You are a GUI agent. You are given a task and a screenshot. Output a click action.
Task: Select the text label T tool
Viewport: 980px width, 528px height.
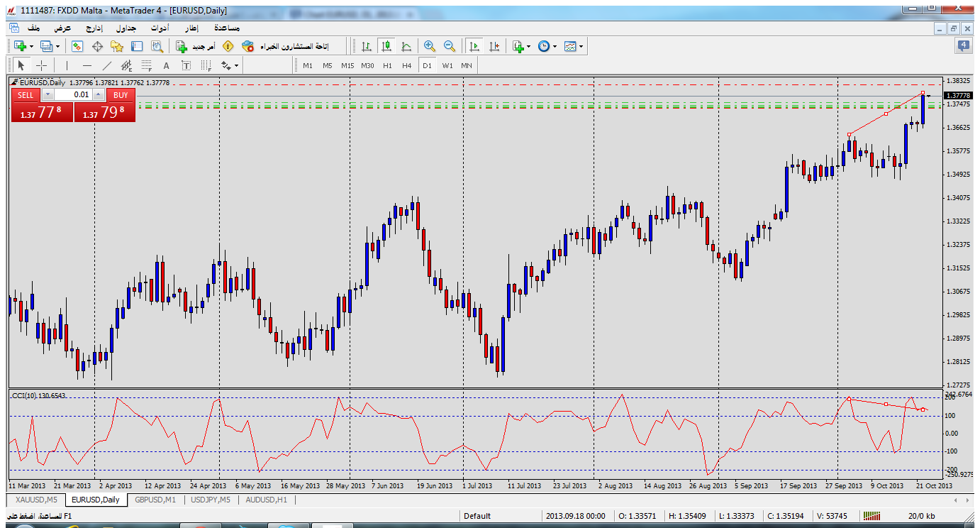click(186, 65)
